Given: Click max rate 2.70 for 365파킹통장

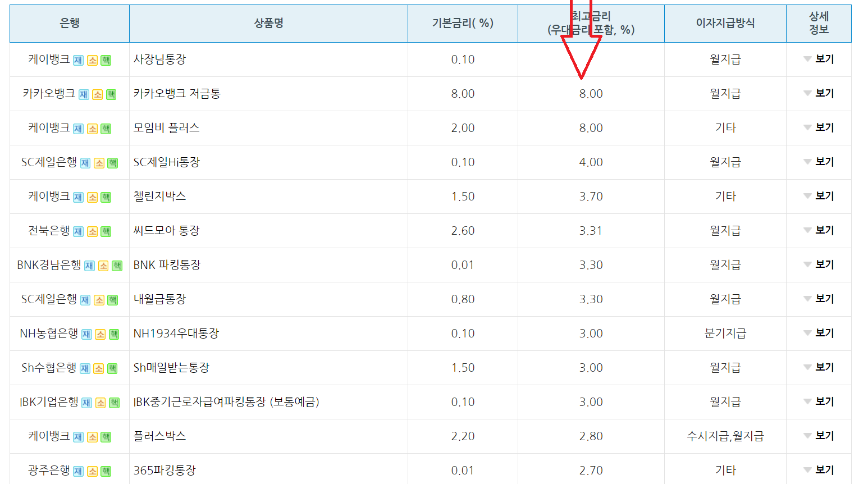Looking at the screenshot, I should pos(591,471).
